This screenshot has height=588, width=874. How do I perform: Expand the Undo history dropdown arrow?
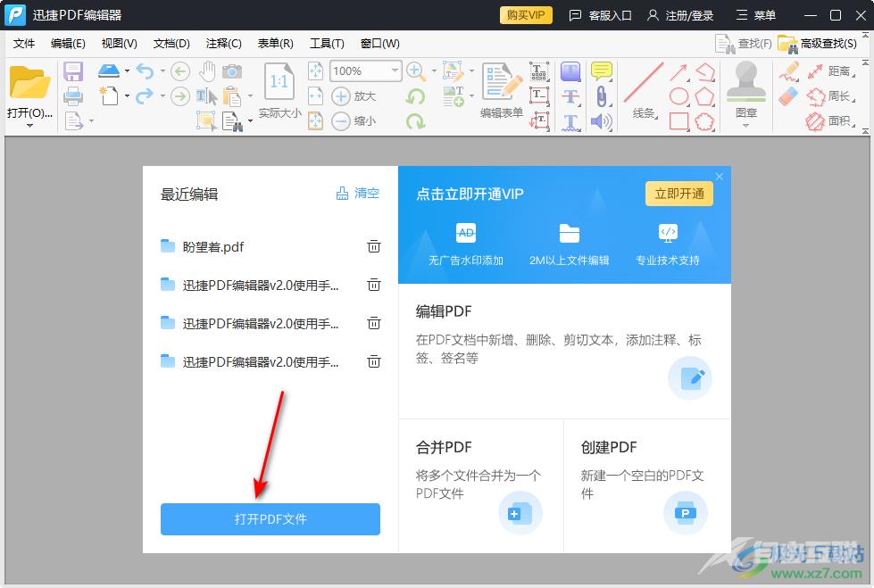click(162, 71)
